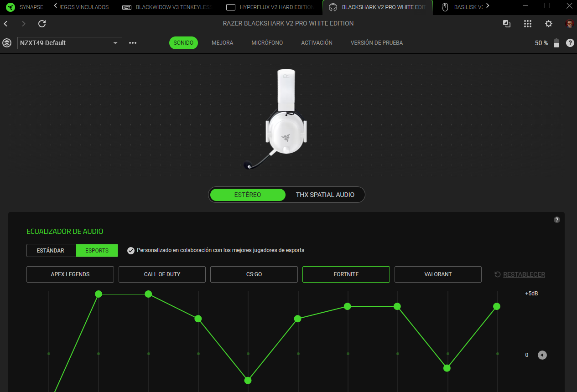Click the Restablecer link

[524, 274]
